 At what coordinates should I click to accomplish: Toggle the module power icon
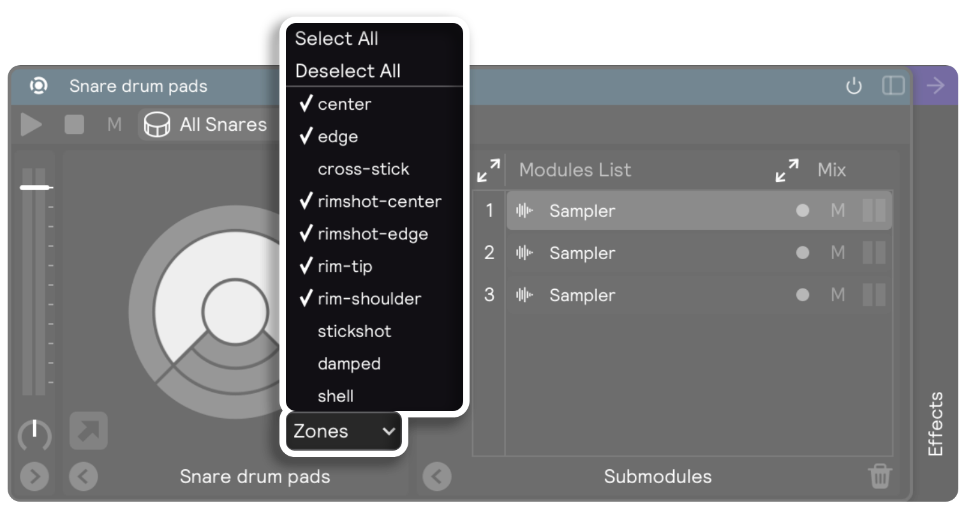(854, 86)
